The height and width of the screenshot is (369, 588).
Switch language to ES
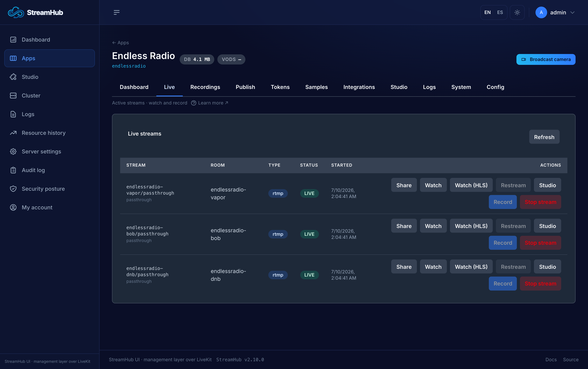[500, 12]
